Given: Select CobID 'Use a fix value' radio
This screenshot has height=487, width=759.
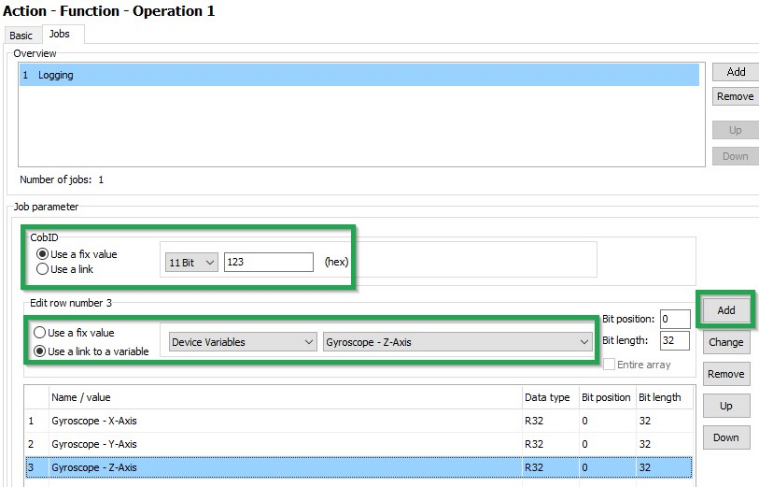Looking at the screenshot, I should (x=42, y=254).
